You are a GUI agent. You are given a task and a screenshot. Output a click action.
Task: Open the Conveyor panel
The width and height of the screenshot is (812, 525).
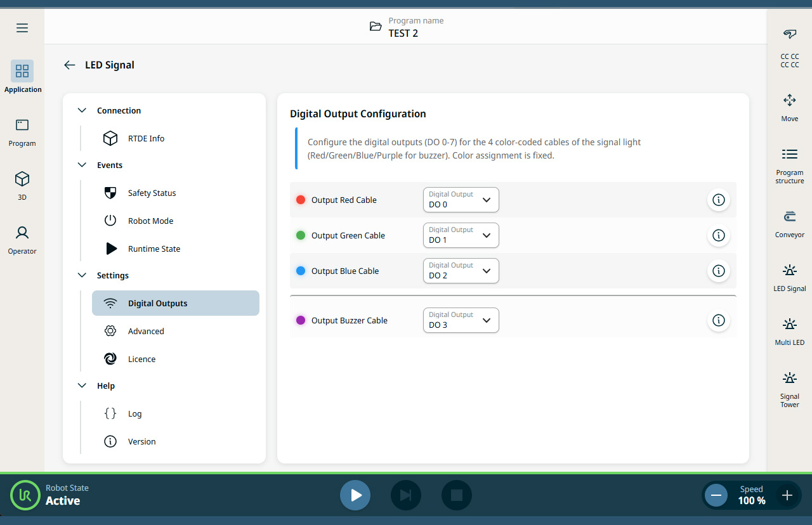click(x=789, y=223)
